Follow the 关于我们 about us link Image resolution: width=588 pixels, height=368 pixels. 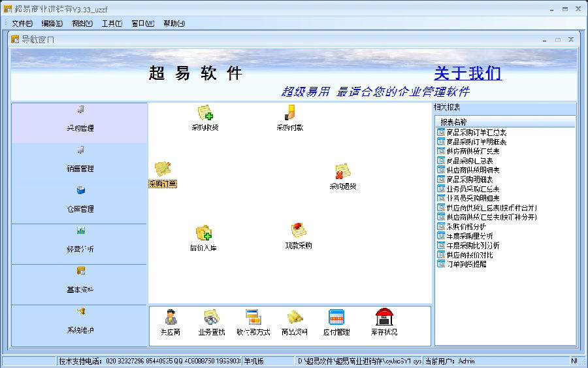(x=468, y=73)
